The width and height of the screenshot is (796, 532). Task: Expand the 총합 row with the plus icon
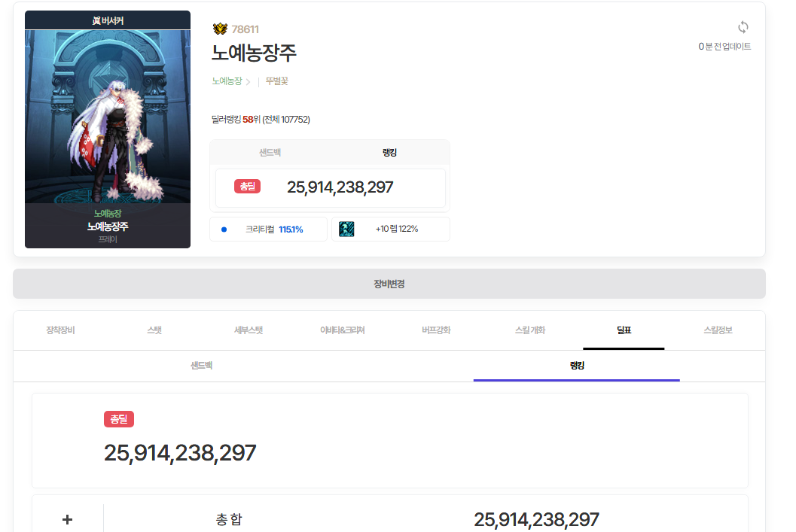click(67, 519)
